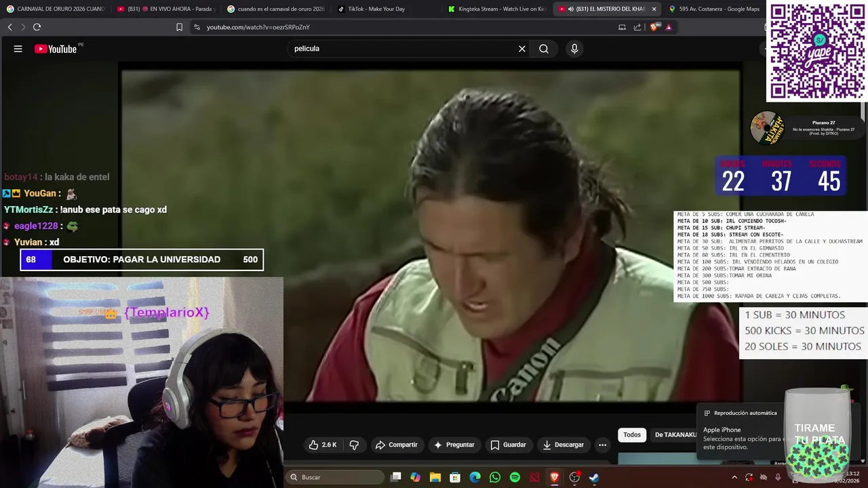Open Microsoft Edge from the taskbar
Screen dimensions: 868x488
pyautogui.click(x=475, y=477)
